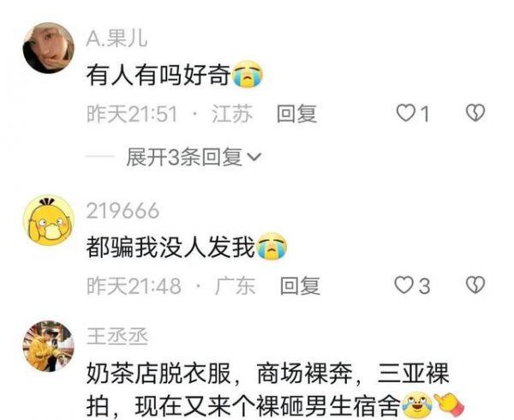Screen dimensions: 514x420
Task: Open 219666's yellow duck avatar
Action: (x=49, y=220)
